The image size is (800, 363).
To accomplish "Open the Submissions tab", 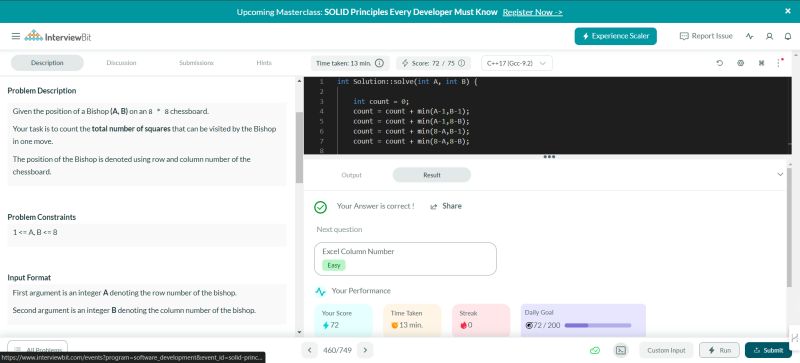I will [x=196, y=63].
